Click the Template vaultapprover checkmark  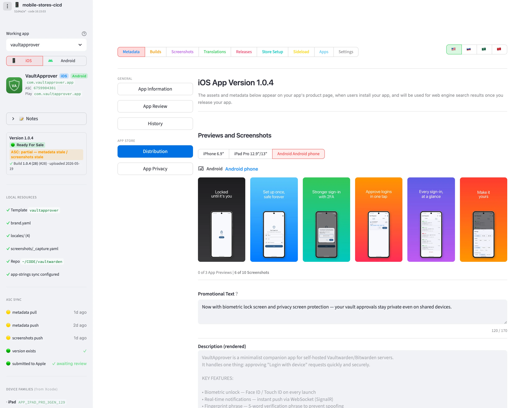(8, 210)
